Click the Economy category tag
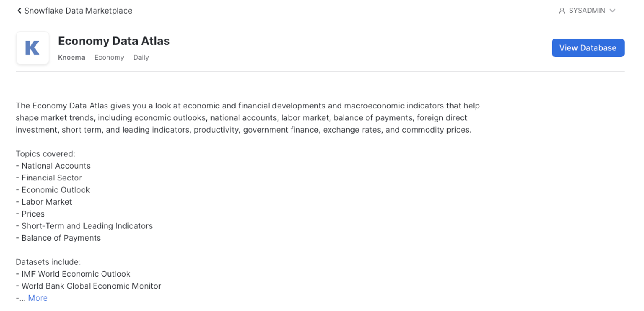The image size is (644, 311). (109, 58)
